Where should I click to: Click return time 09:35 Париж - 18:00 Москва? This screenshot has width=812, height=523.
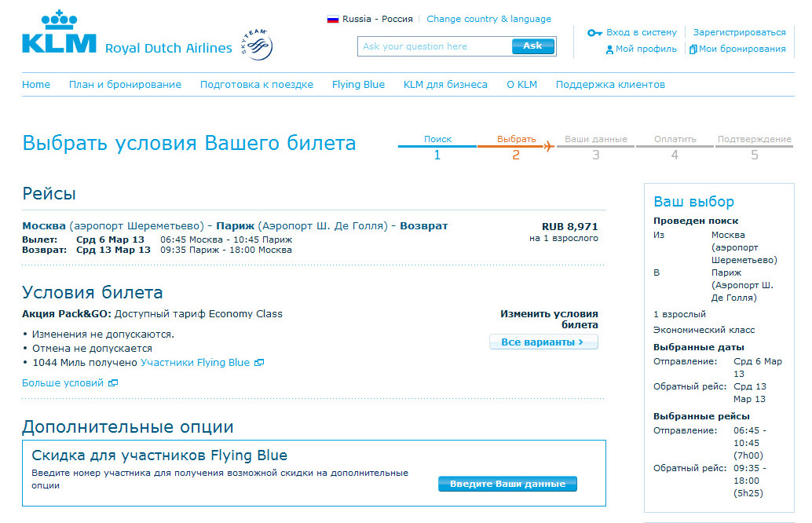pos(226,250)
